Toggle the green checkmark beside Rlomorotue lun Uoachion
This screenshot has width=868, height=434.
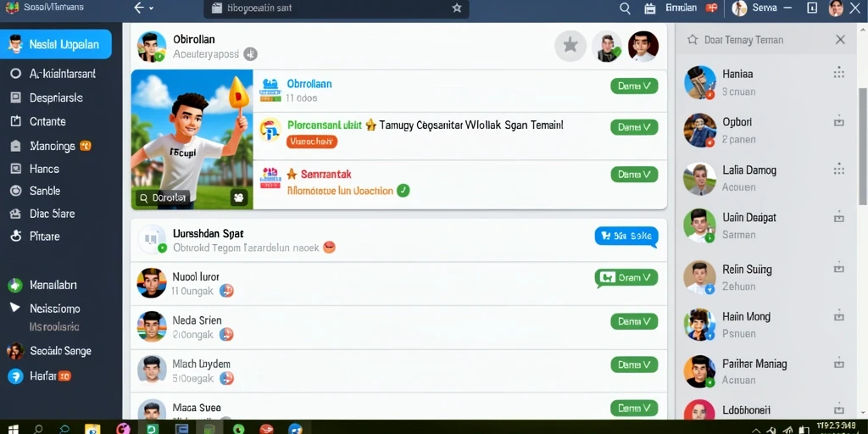coord(403,191)
